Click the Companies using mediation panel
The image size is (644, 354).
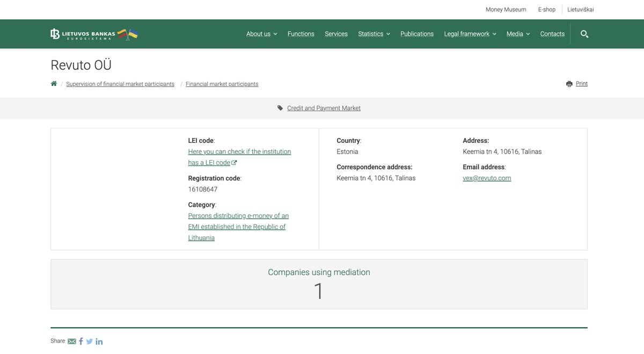pos(319,284)
